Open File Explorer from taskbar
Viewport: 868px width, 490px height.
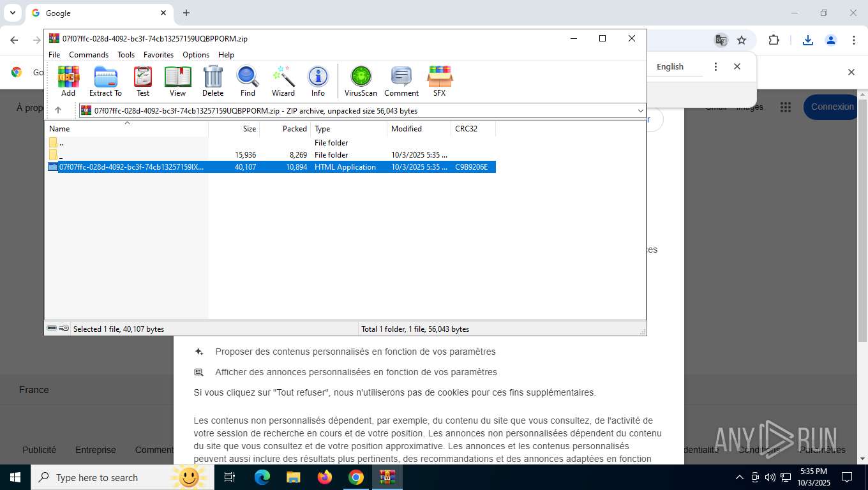coord(294,477)
